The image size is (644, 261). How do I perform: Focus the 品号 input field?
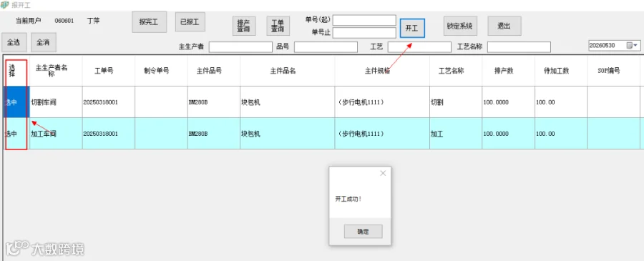click(x=326, y=47)
